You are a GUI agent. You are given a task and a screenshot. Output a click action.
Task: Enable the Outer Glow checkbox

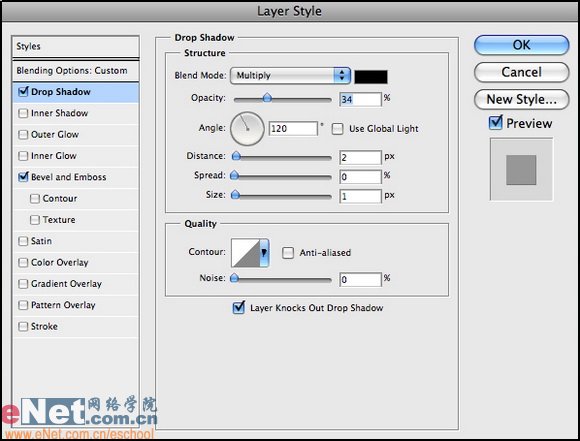(23, 134)
